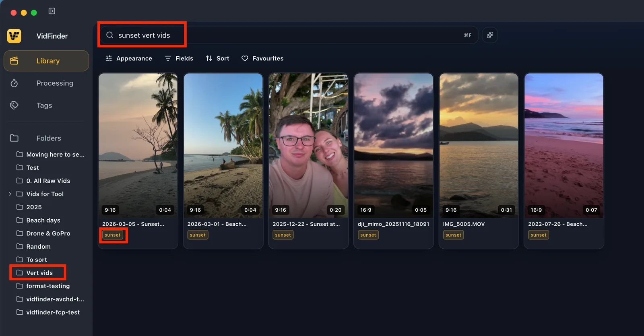
Task: Open the Appearance options
Action: (129, 58)
